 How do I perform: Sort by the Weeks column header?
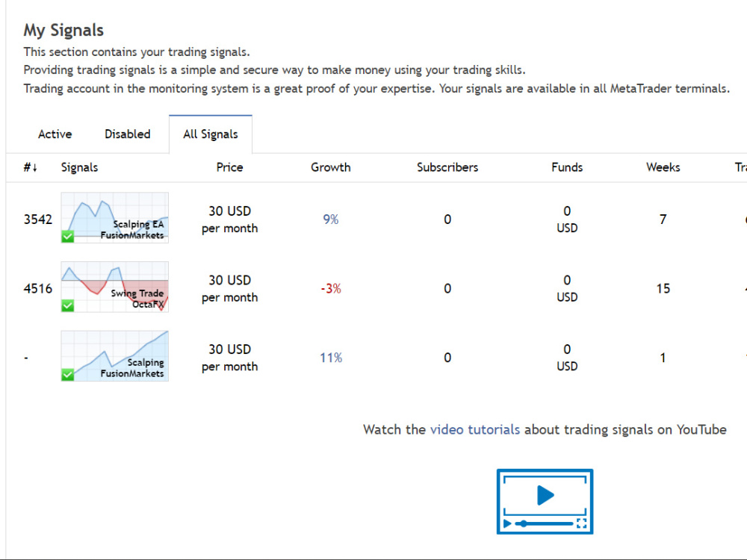pyautogui.click(x=663, y=167)
